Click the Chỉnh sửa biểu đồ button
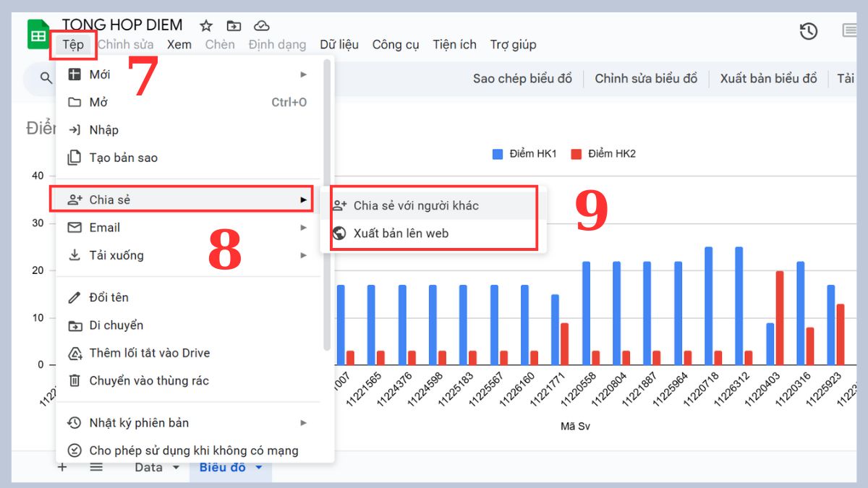868x488 pixels. 646,78
